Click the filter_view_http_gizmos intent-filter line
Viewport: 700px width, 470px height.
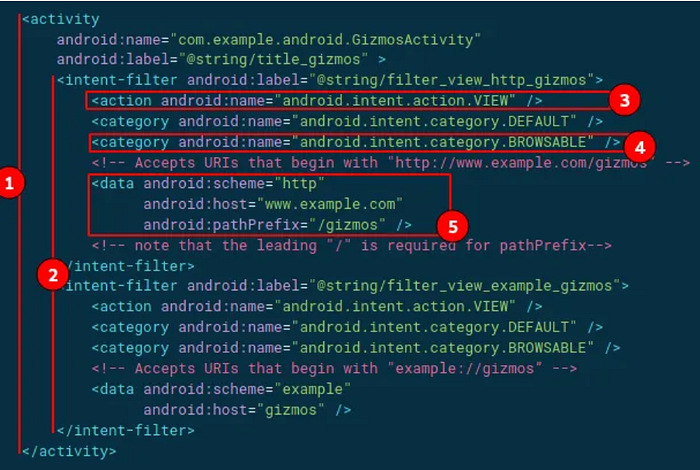(330, 80)
